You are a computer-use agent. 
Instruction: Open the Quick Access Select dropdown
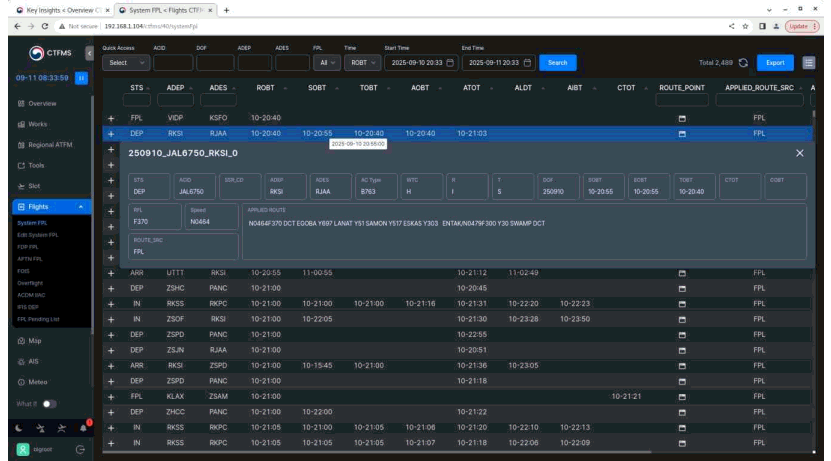tap(126, 63)
